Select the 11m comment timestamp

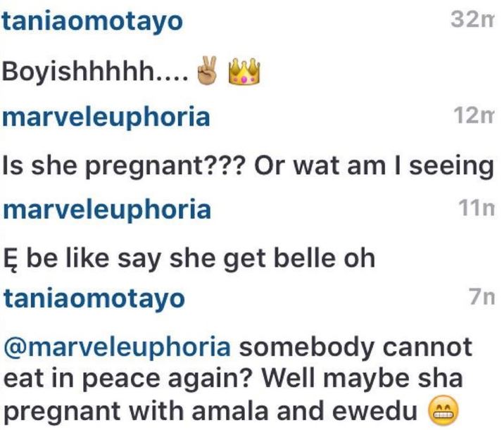(477, 208)
